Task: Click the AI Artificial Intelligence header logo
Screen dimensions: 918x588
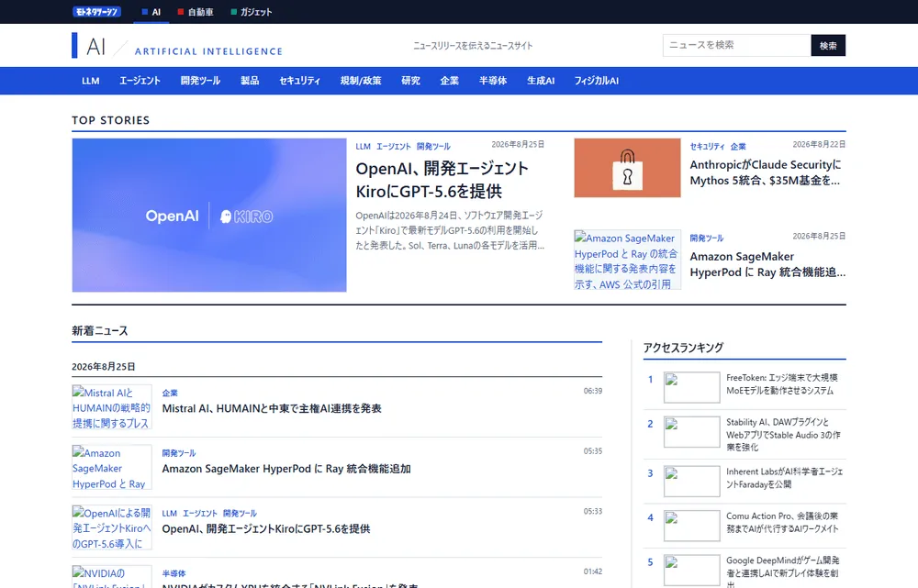Action: 177,46
